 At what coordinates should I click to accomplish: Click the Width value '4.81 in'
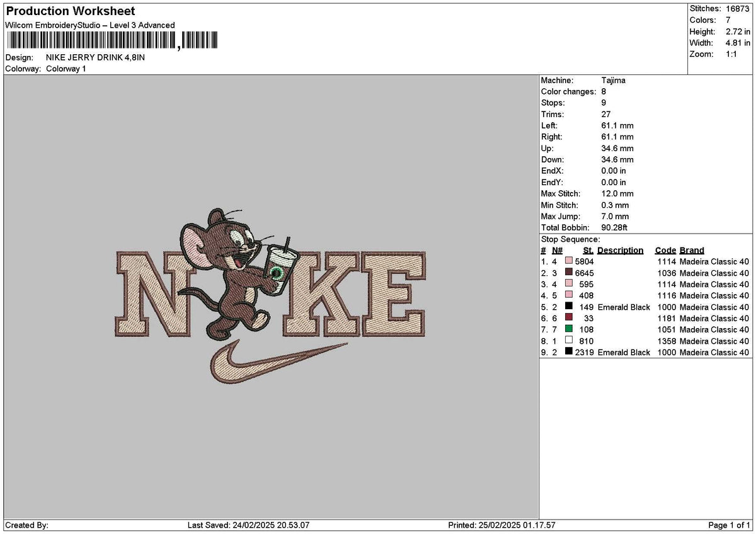pyautogui.click(x=738, y=43)
